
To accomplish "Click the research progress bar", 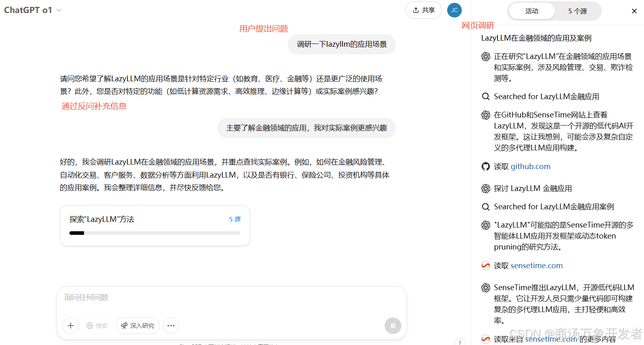I will pyautogui.click(x=155, y=233).
